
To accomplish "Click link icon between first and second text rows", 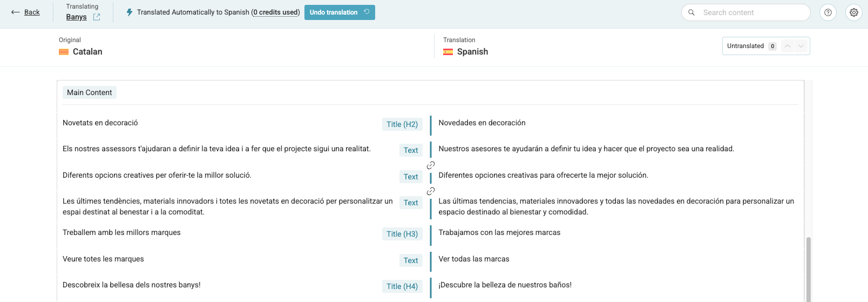I will point(431,165).
